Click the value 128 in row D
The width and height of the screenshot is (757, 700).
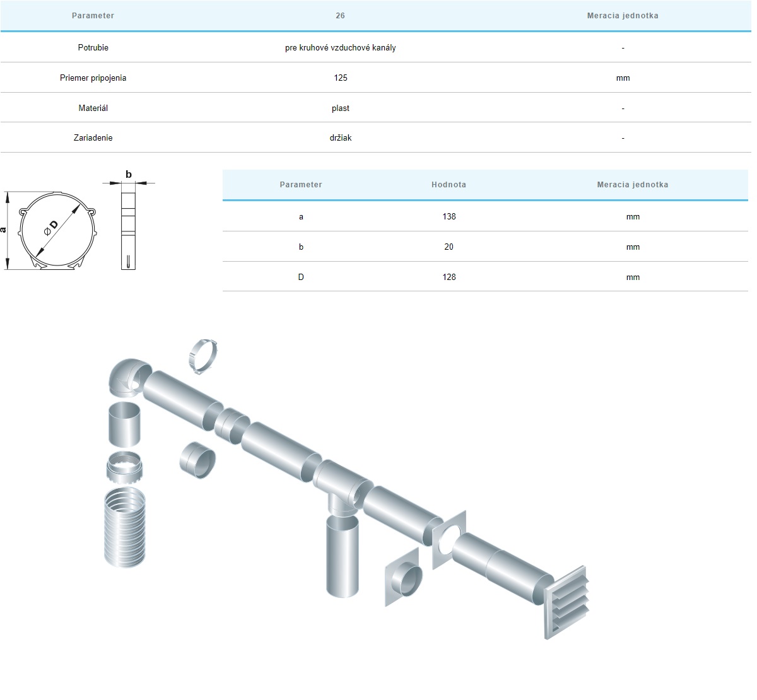click(x=449, y=277)
